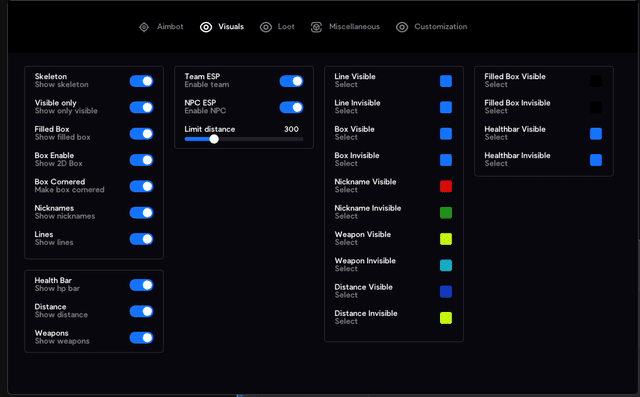640x397 pixels.
Task: Click the Nickname Visible label
Action: tap(365, 182)
